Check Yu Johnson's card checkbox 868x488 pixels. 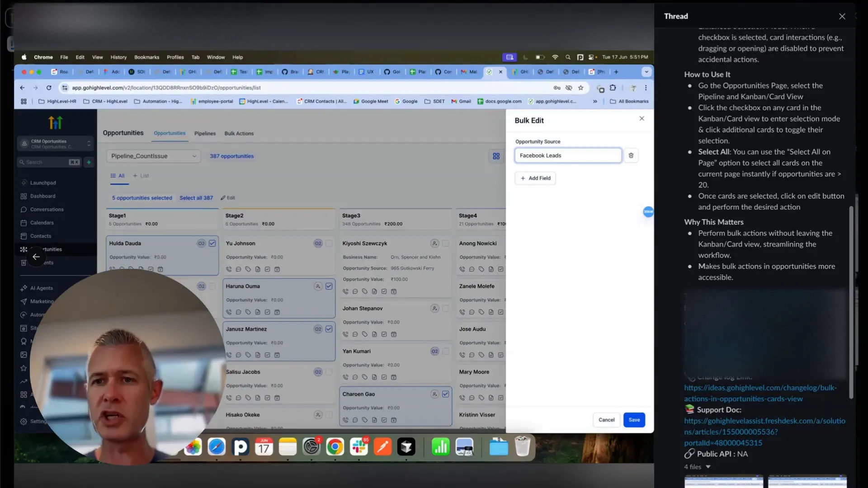[329, 244]
